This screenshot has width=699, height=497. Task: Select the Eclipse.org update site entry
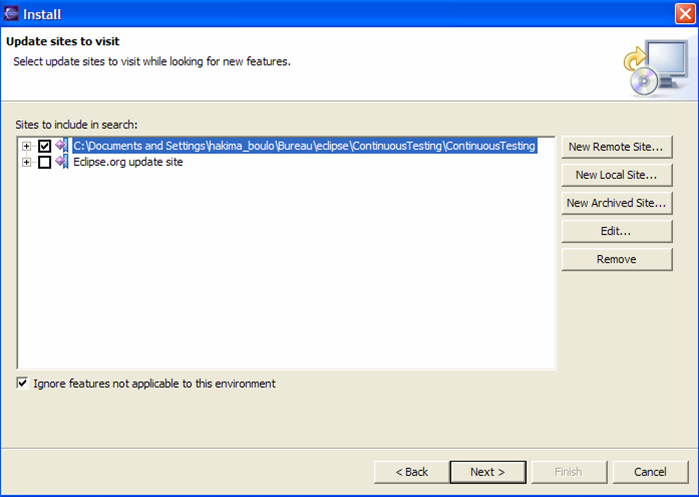tap(128, 162)
